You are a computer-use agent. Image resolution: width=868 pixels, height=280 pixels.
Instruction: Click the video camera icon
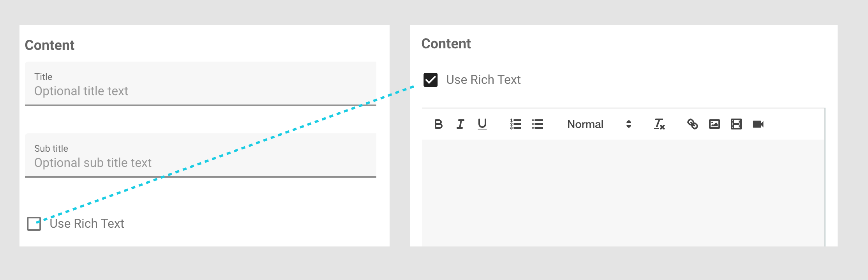coord(758,124)
